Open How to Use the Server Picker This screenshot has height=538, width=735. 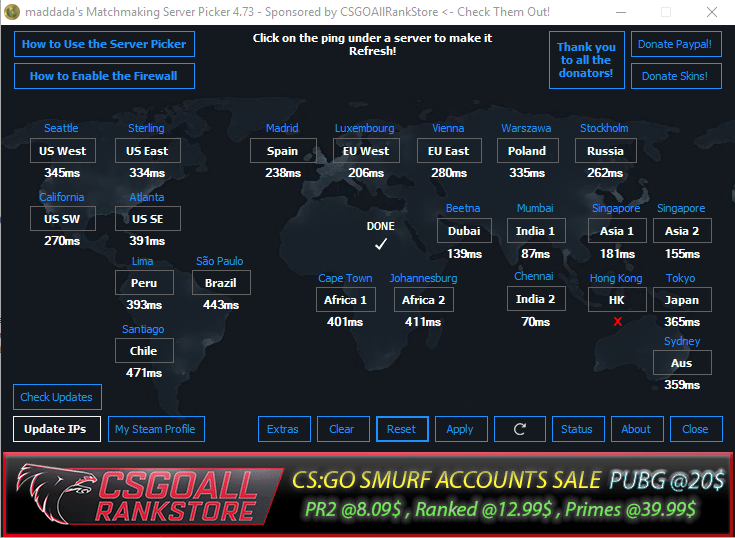[x=104, y=44]
